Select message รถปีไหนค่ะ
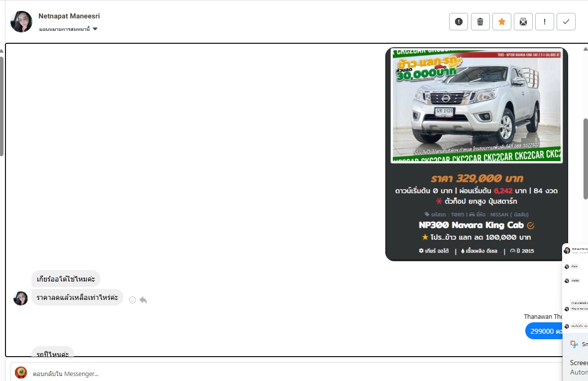The image size is (588, 381). click(52, 352)
